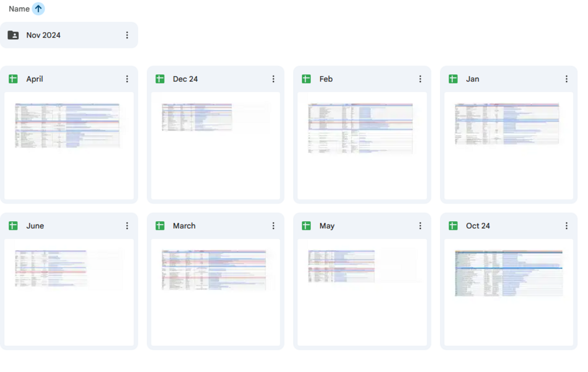
Task: Select the May file title
Action: point(327,226)
